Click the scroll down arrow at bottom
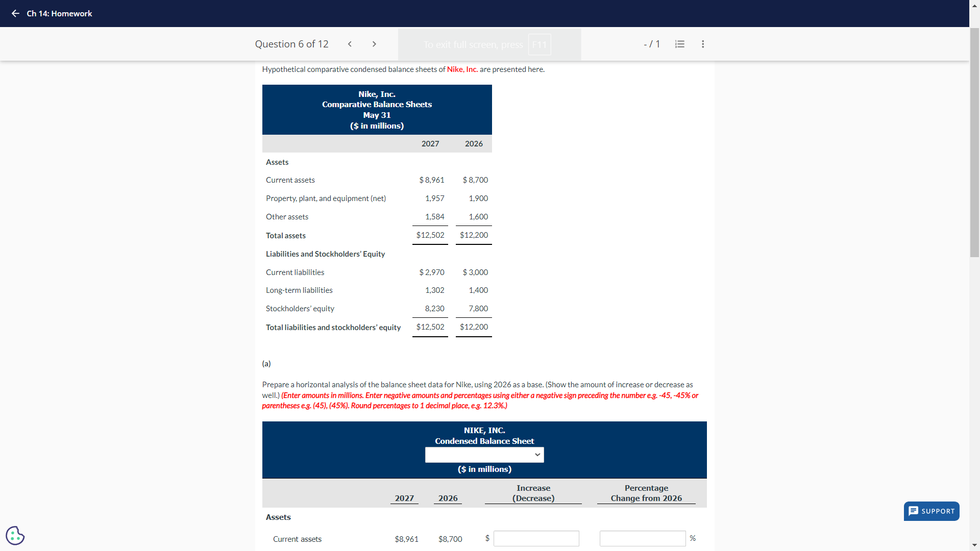980x551 pixels. (x=974, y=545)
